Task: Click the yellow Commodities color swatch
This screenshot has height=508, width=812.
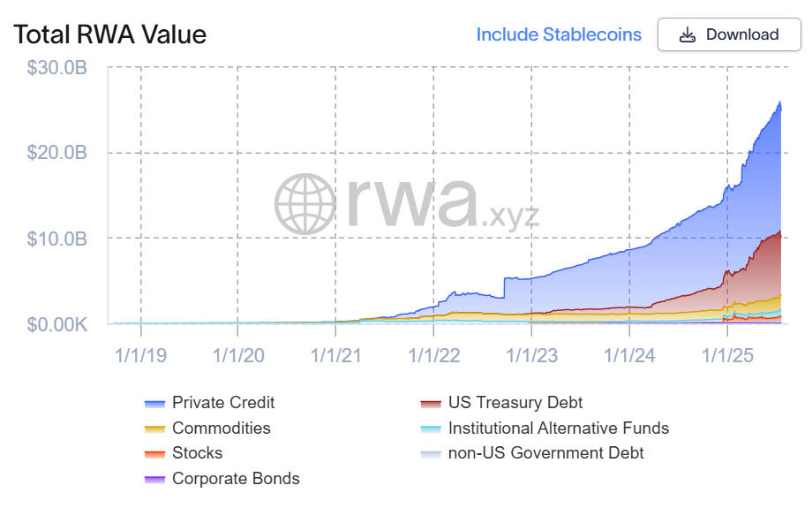Action: click(154, 429)
